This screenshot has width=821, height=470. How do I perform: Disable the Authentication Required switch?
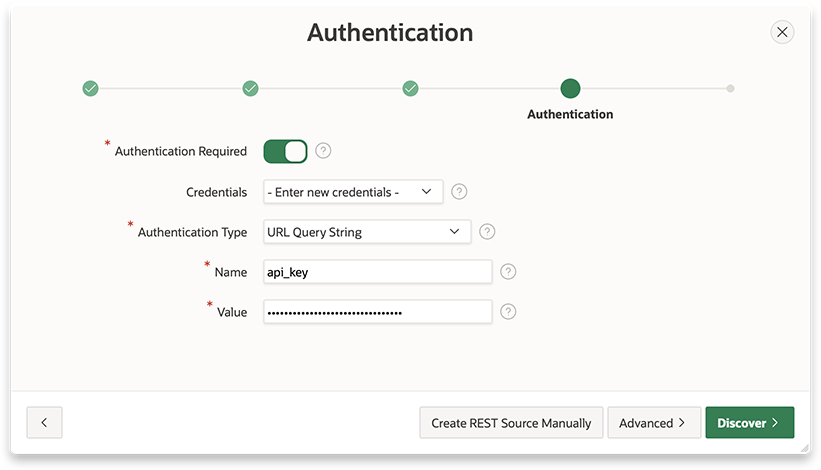coord(285,151)
